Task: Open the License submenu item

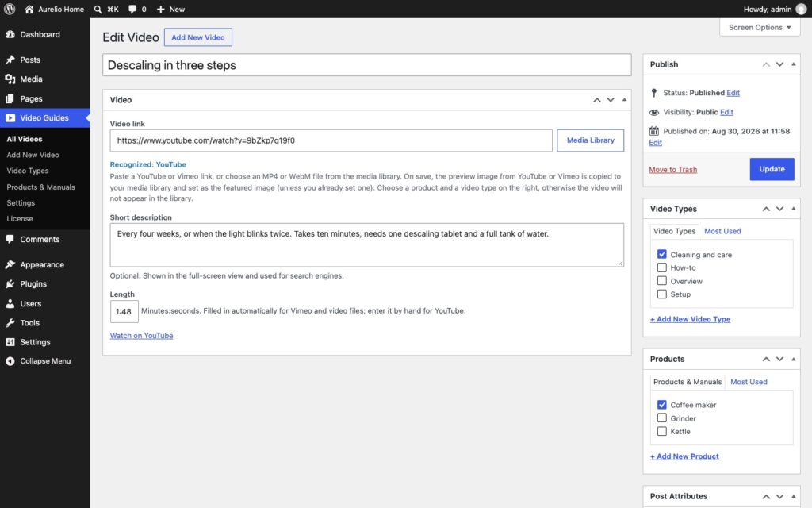Action: coord(20,219)
